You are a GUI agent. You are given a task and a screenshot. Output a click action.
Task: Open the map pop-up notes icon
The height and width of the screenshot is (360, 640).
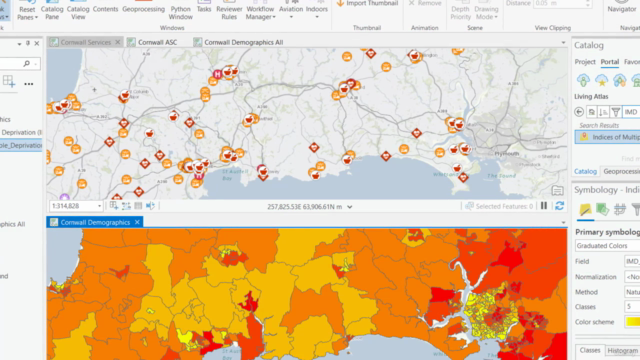tap(557, 190)
